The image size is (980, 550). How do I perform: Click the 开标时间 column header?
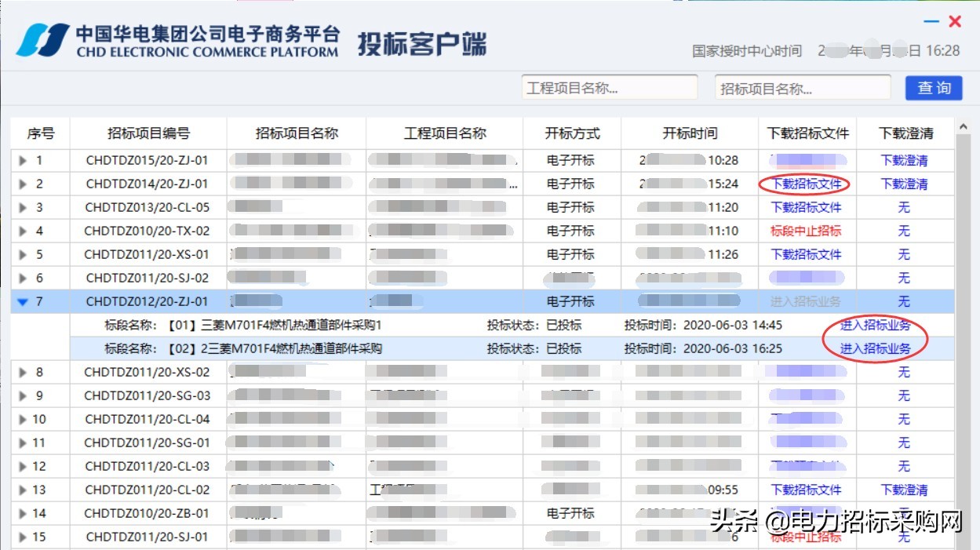click(x=688, y=133)
